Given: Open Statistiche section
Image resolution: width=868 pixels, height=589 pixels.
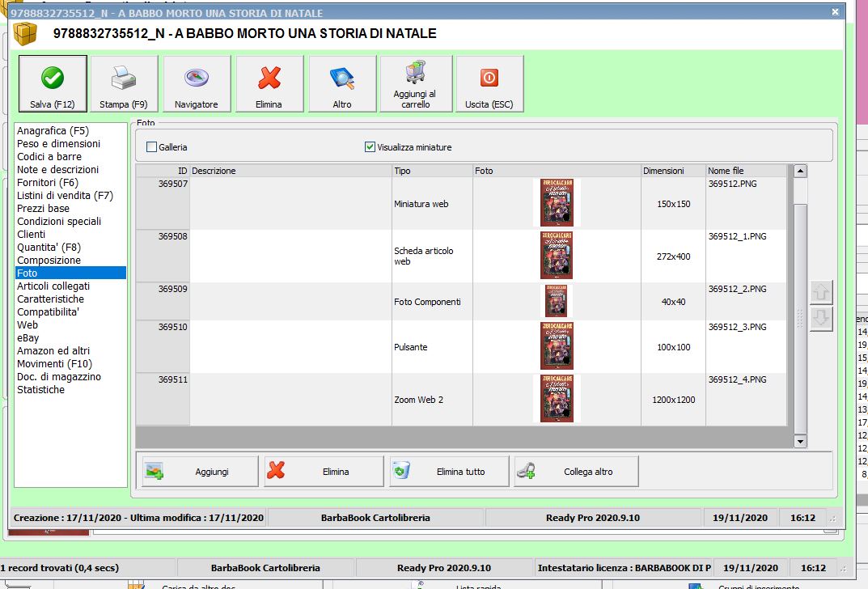Looking at the screenshot, I should [x=40, y=390].
